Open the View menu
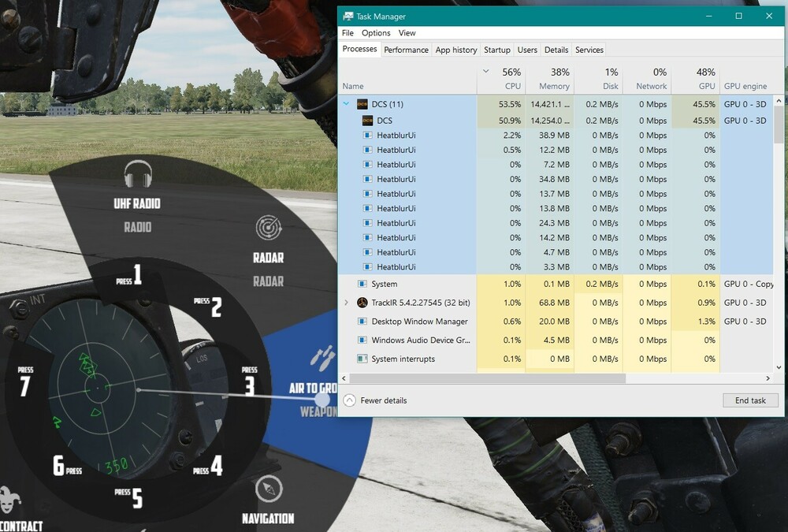788x532 pixels. (x=407, y=32)
